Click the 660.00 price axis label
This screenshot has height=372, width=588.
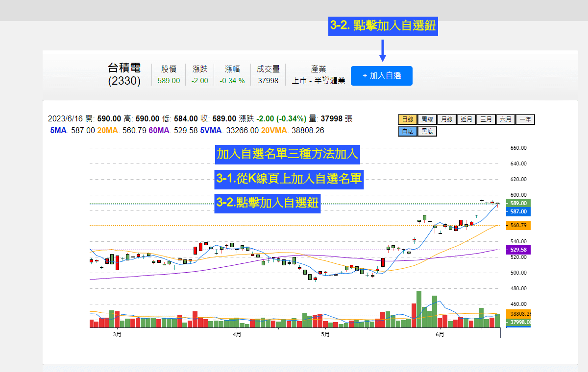point(518,148)
